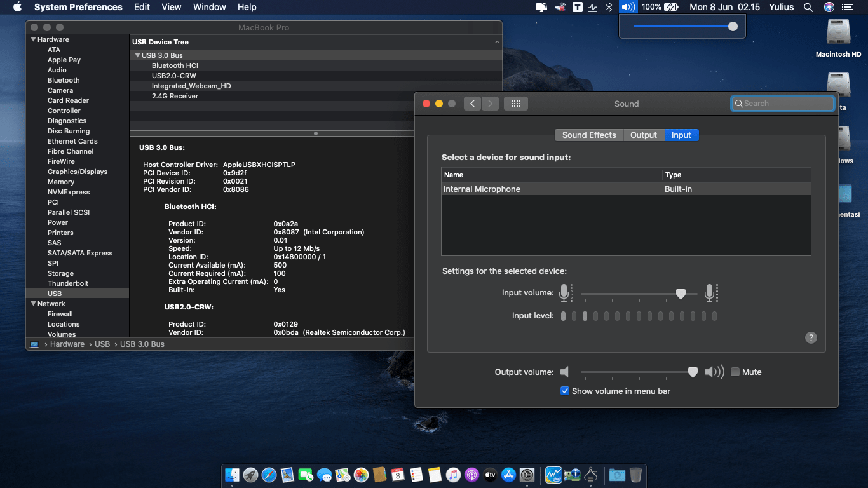Open App Store from the Dock

coord(508,475)
